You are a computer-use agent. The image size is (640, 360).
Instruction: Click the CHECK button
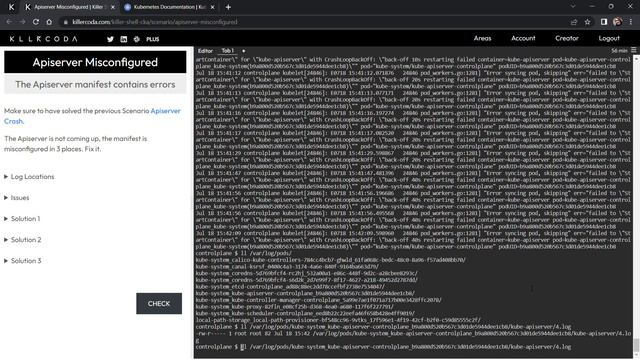pyautogui.click(x=159, y=304)
